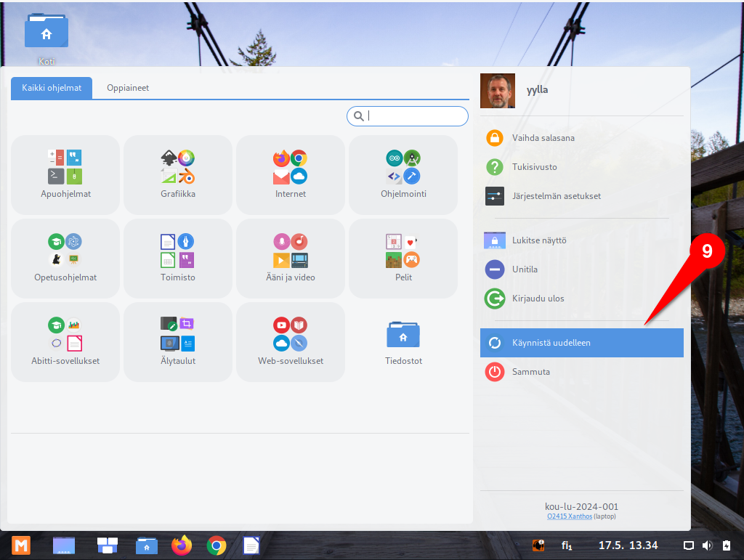Viewport: 744px width, 560px height.
Task: Open the Opetusohjelmat category
Action: click(65, 259)
